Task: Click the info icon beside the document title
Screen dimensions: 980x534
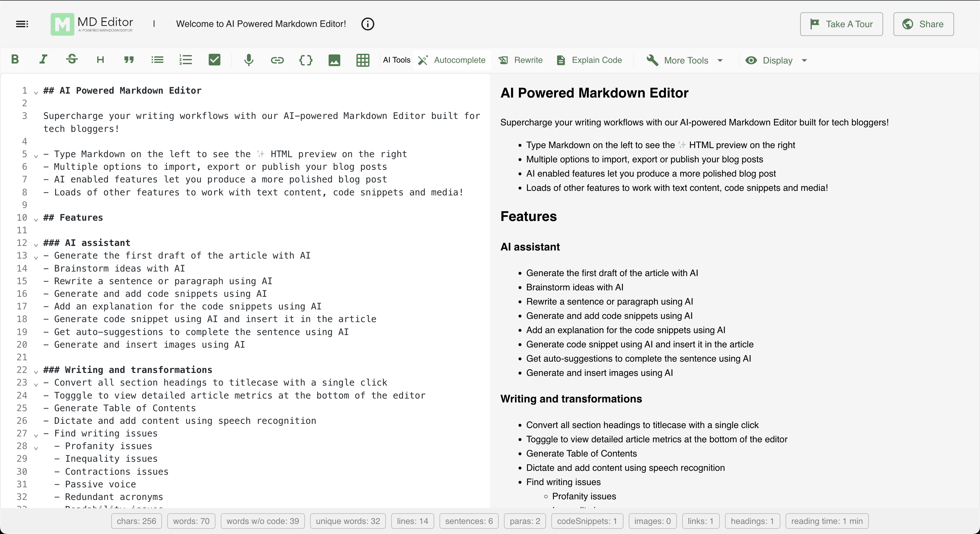Action: pyautogui.click(x=367, y=24)
